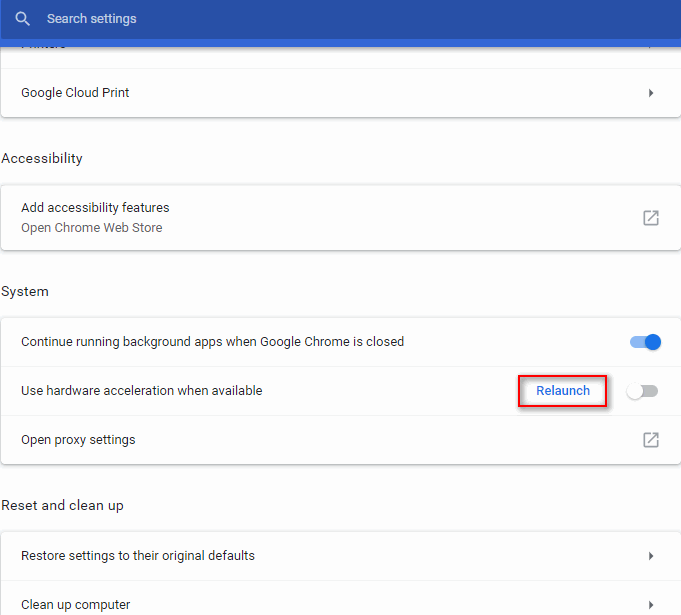Click the search magnifier icon
Screen dimensions: 681x615
(x=23, y=19)
